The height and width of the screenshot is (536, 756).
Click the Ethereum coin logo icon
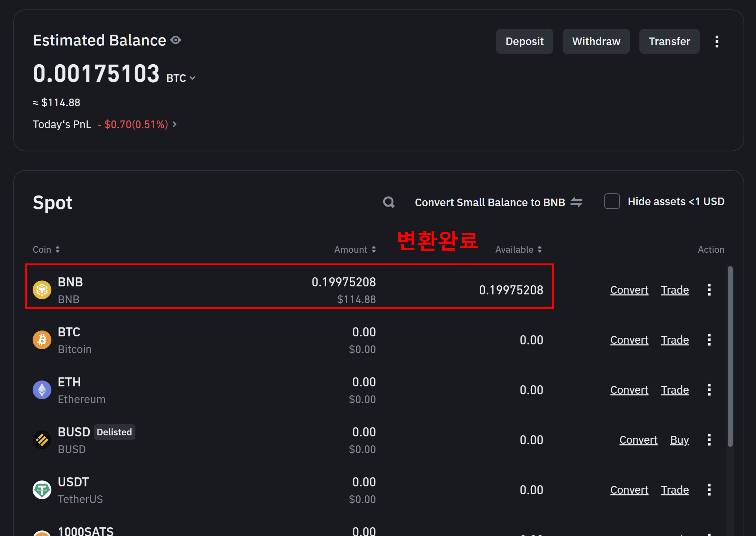42,390
